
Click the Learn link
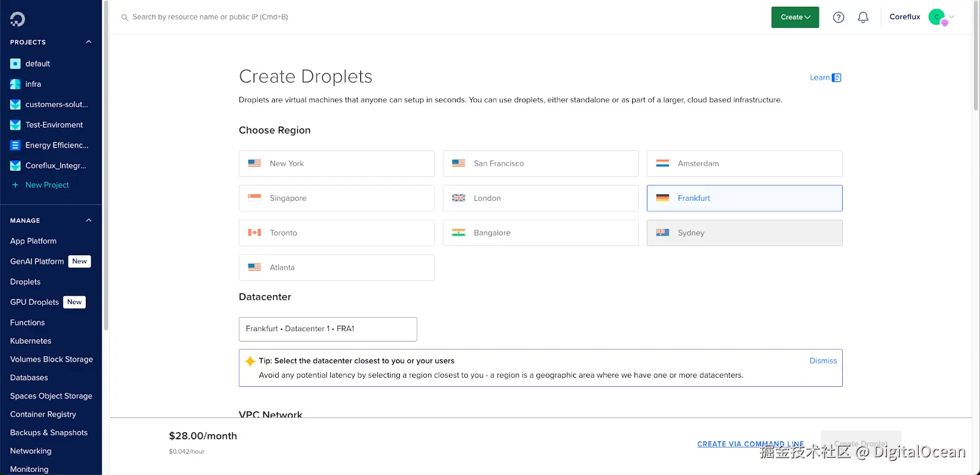pos(820,78)
